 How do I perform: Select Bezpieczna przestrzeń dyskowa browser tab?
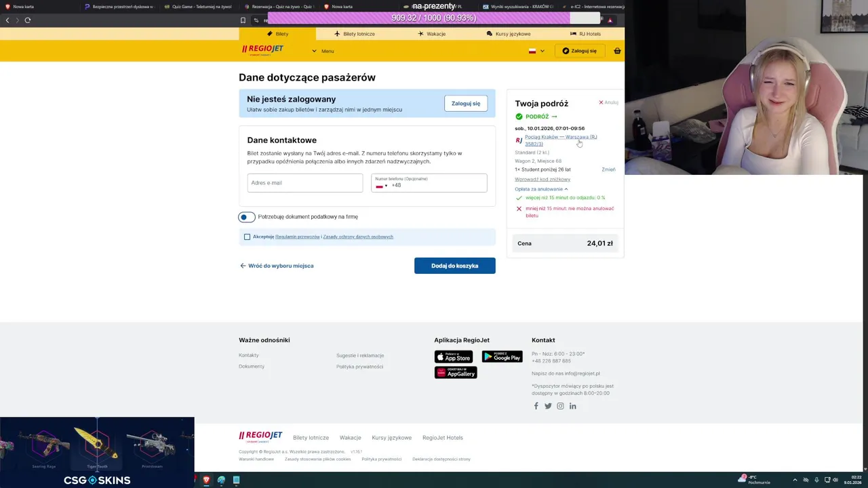click(119, 6)
